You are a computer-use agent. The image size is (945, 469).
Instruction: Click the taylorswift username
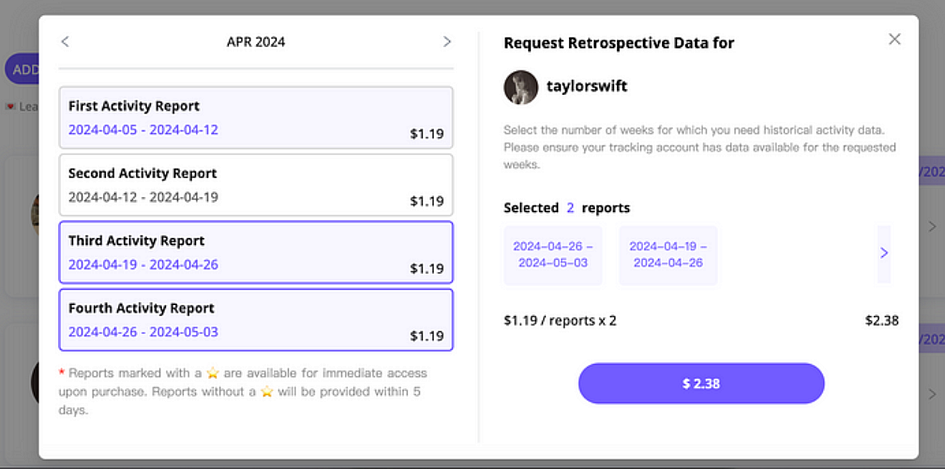[x=586, y=86]
